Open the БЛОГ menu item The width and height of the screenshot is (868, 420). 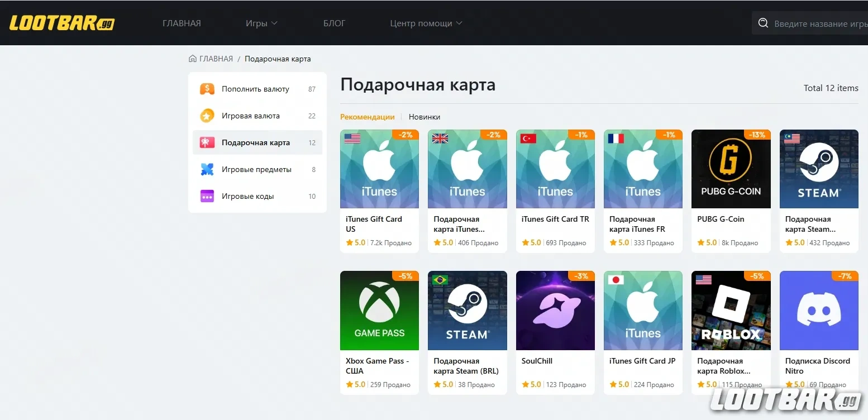pyautogui.click(x=334, y=23)
